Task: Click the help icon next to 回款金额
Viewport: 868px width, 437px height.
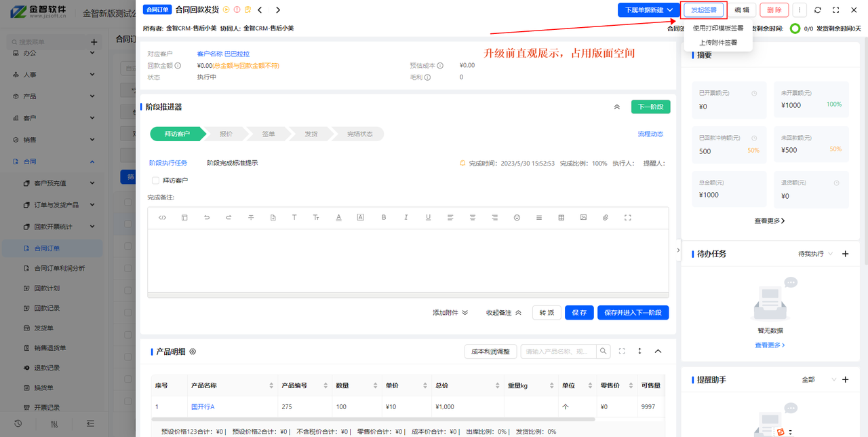Action: tap(178, 66)
